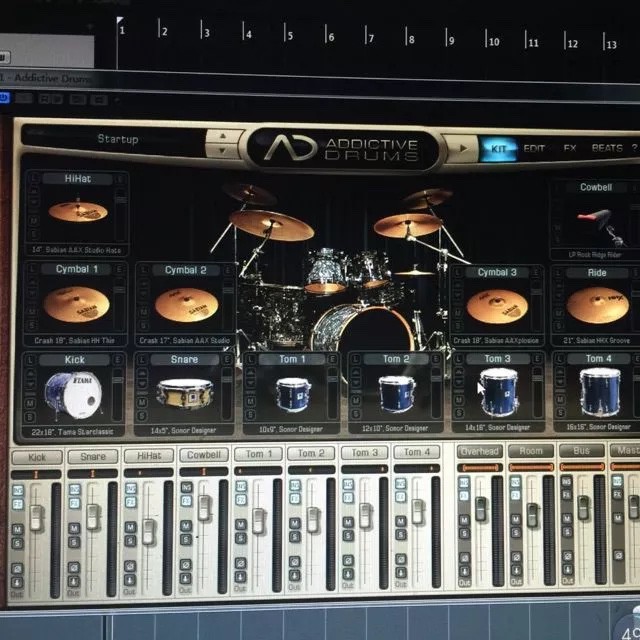Click the HiHat cymbal image in kit slot
Viewport: 640px width, 640px height.
pyautogui.click(x=77, y=211)
